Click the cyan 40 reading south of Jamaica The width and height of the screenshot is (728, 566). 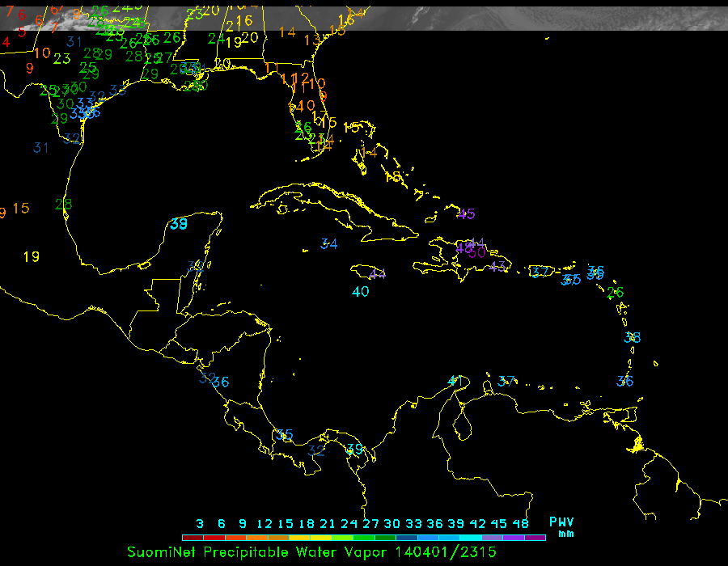(361, 291)
